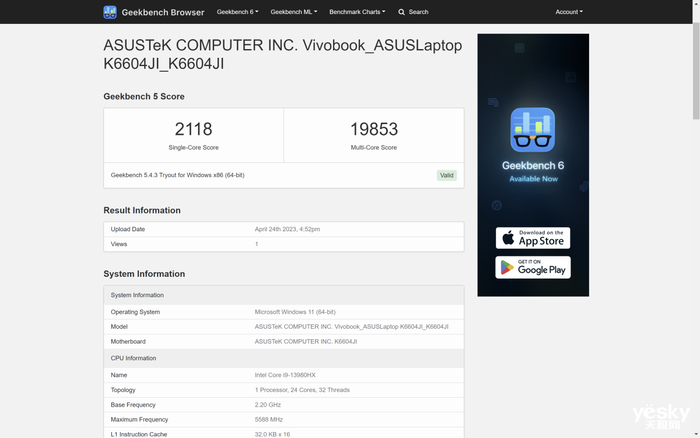Click Maximum Frequency value '5588 MHz'
This screenshot has width=700, height=438.
pyautogui.click(x=269, y=420)
